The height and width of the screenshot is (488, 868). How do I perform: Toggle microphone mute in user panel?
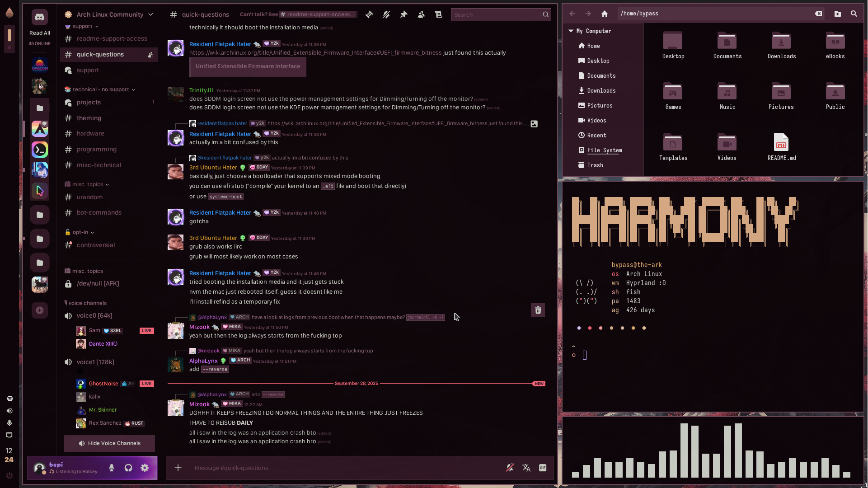coord(112,468)
